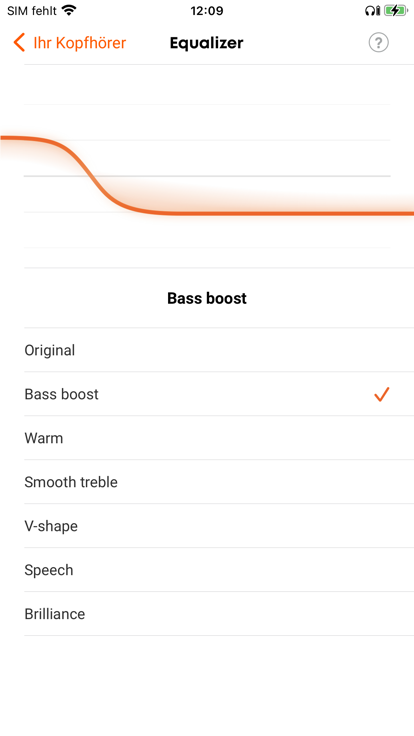Tap the SIM fehlt carrier text
This screenshot has height=736, width=414.
31,10
